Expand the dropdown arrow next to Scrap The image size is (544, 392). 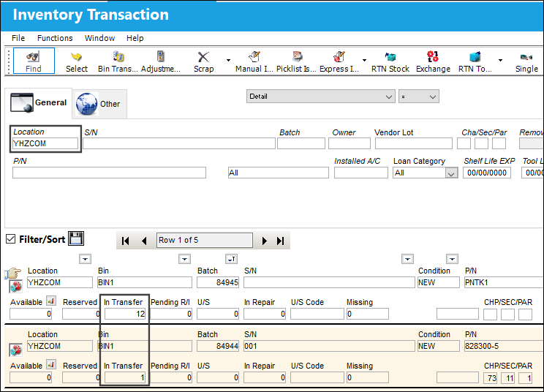click(x=228, y=61)
